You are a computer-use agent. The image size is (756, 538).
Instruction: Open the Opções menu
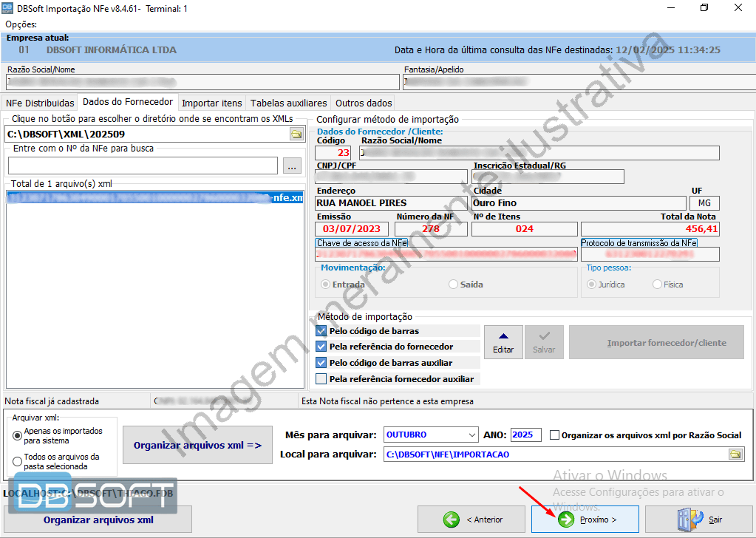click(21, 24)
